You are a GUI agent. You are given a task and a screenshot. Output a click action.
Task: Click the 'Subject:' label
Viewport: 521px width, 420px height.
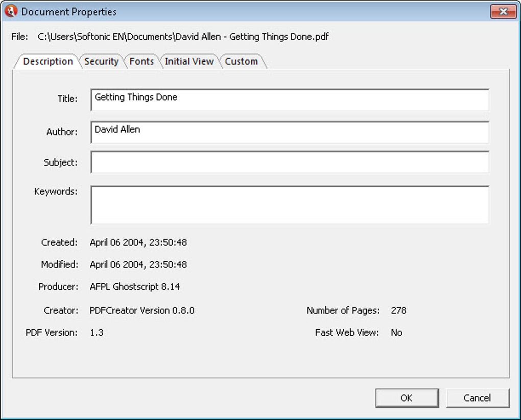(x=60, y=162)
